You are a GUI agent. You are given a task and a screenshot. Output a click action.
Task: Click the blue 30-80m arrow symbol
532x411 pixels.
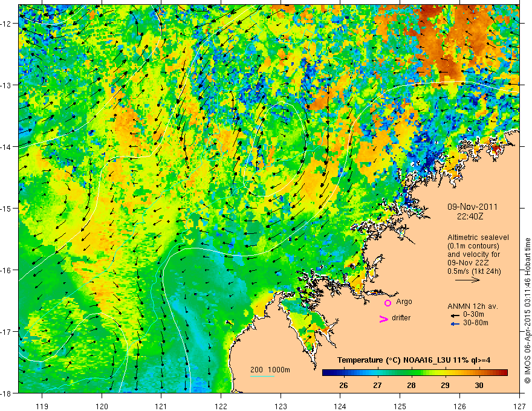(x=455, y=324)
